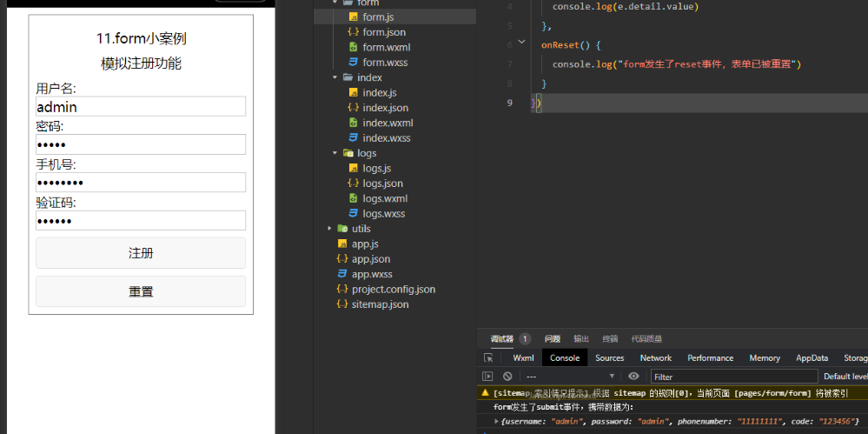Image resolution: width=868 pixels, height=434 pixels.
Task: Toggle the console sidebar icon
Action: point(487,377)
